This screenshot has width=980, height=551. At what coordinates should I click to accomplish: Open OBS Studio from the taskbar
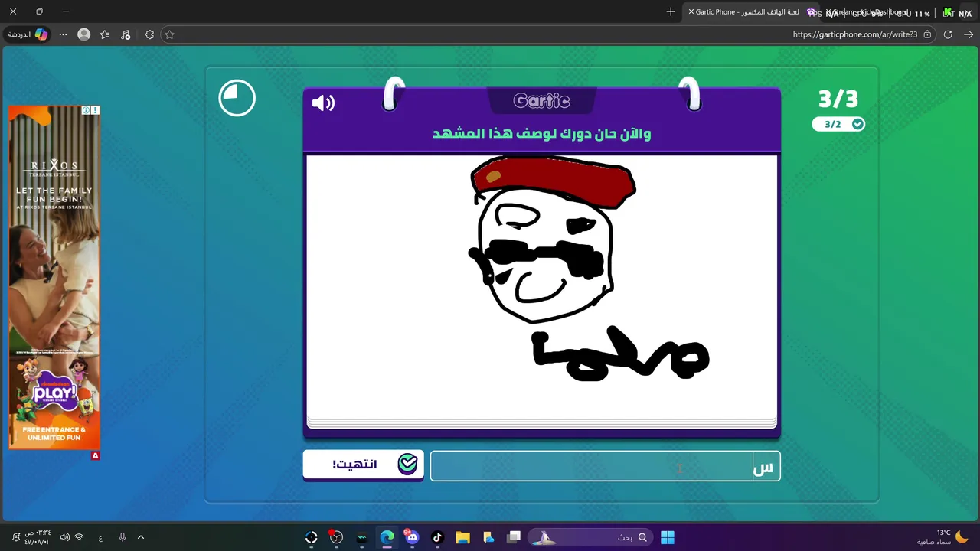tap(336, 537)
